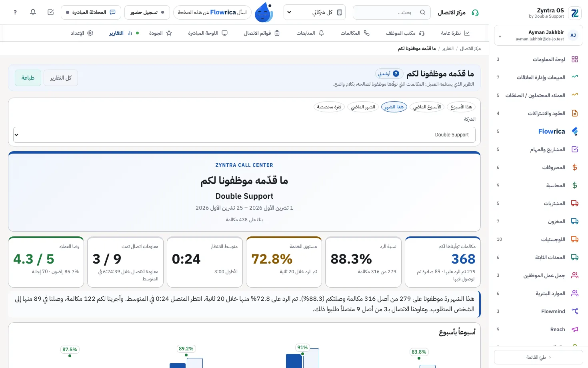Click the Zyntra OS logo icon
The image size is (588, 368).
click(575, 13)
